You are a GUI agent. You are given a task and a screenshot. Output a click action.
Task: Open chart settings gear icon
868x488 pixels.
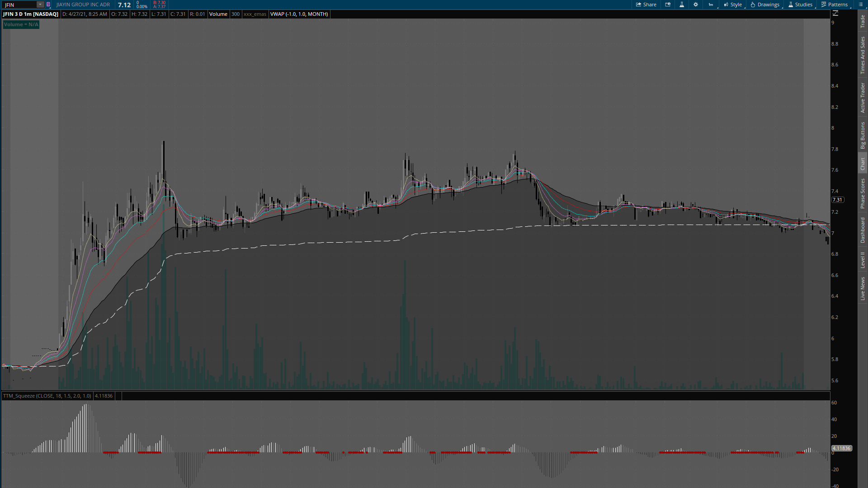[x=696, y=5]
